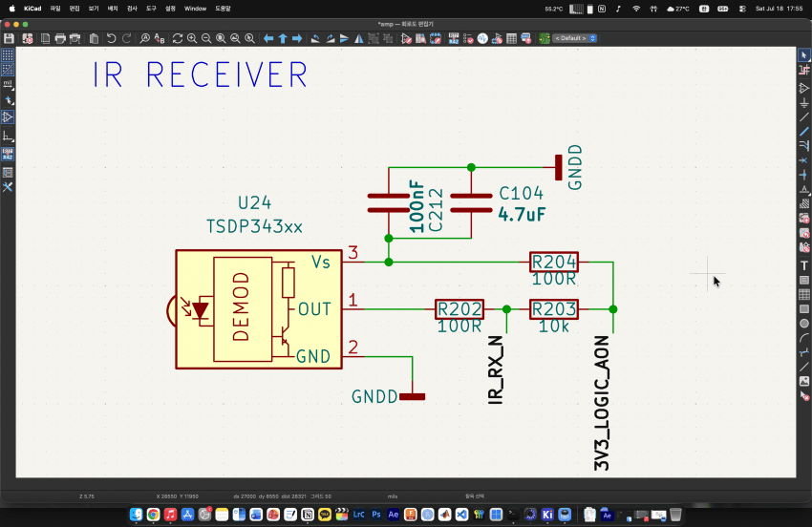
Task: Open the 도움말 menu
Action: coord(223,9)
